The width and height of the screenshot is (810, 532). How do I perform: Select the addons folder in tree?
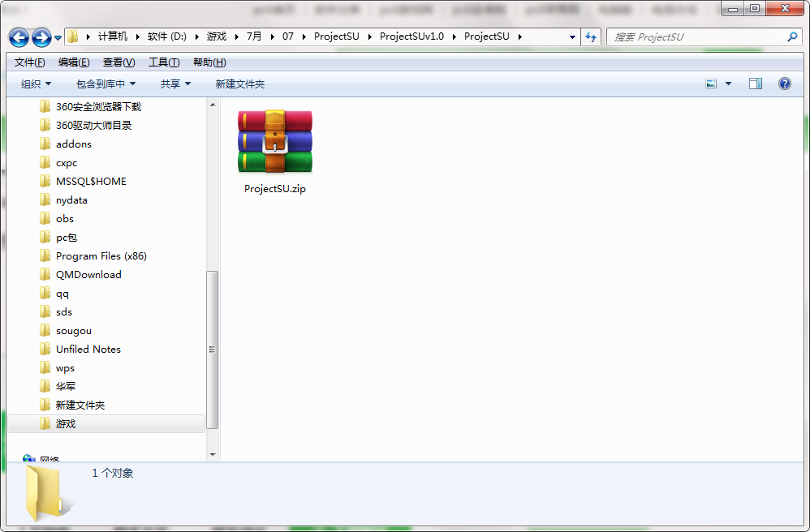(x=73, y=144)
